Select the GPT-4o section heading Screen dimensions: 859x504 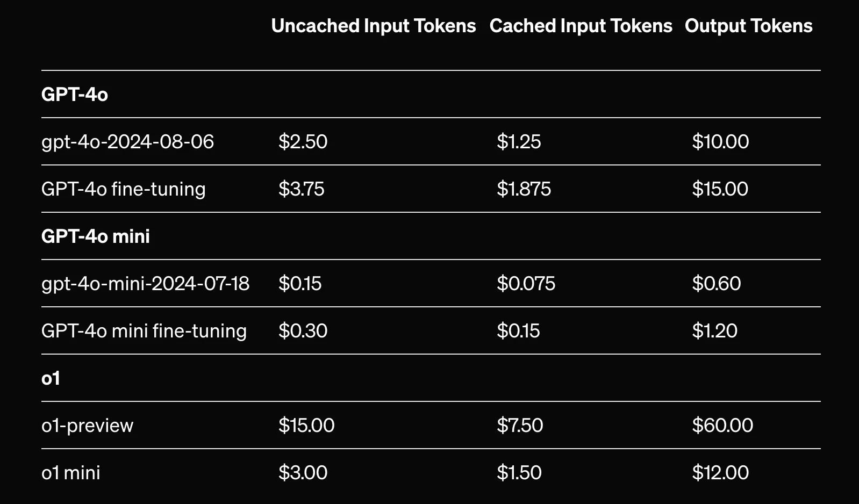coord(75,95)
